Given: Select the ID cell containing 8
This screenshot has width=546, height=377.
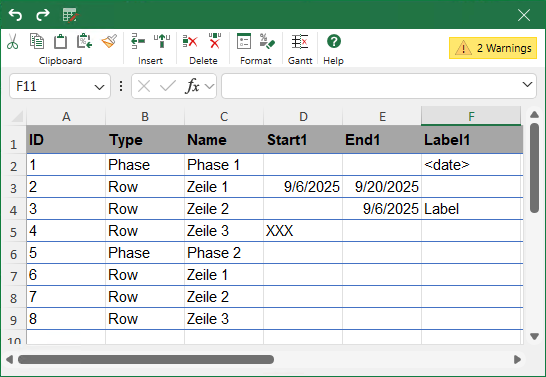Looking at the screenshot, I should pyautogui.click(x=66, y=319).
